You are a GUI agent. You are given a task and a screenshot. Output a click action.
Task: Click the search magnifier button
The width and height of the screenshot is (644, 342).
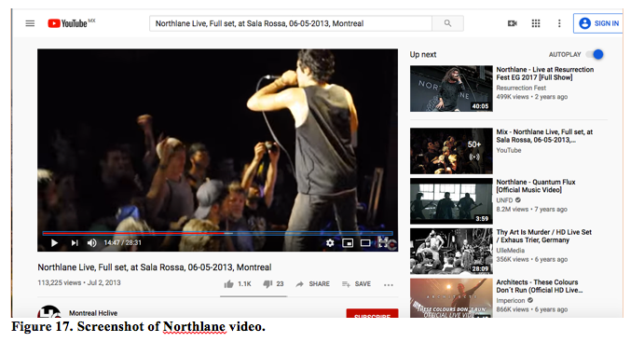tap(447, 23)
